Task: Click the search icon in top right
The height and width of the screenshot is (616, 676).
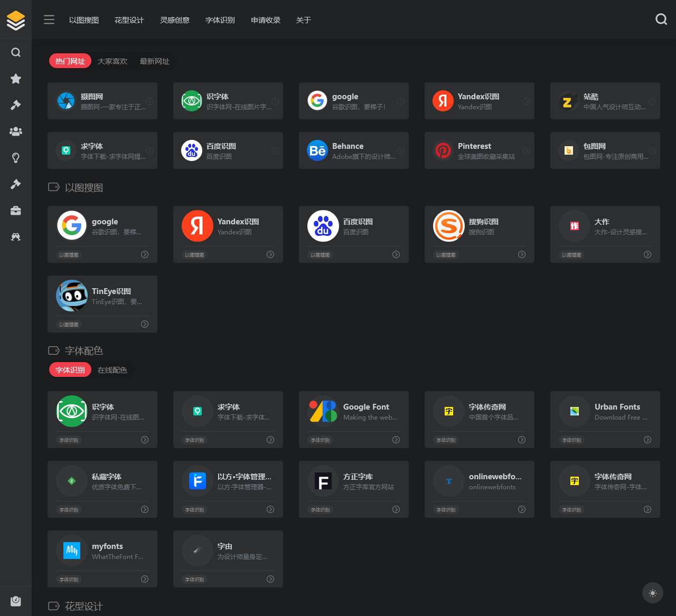Action: pos(661,20)
